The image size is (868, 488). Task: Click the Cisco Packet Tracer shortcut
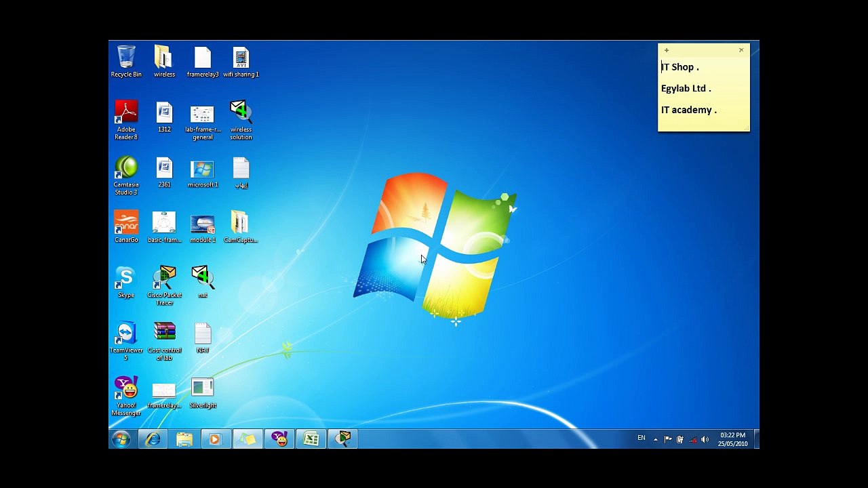coord(164,286)
